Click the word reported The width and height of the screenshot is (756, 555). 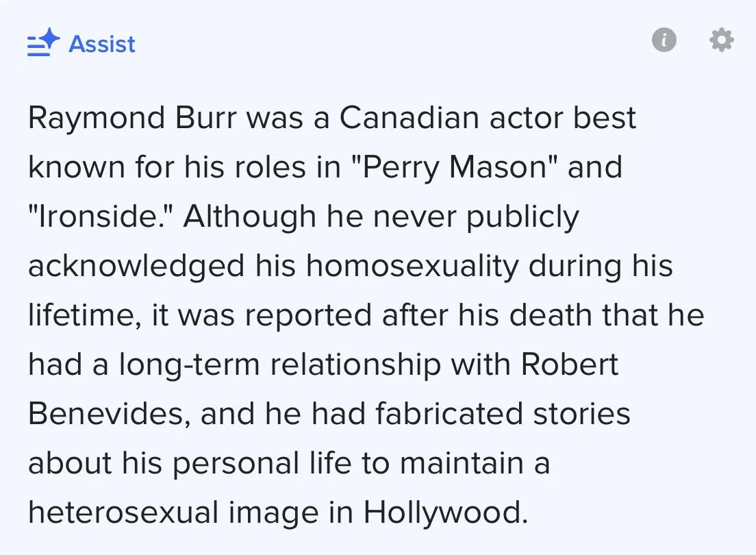tap(308, 316)
